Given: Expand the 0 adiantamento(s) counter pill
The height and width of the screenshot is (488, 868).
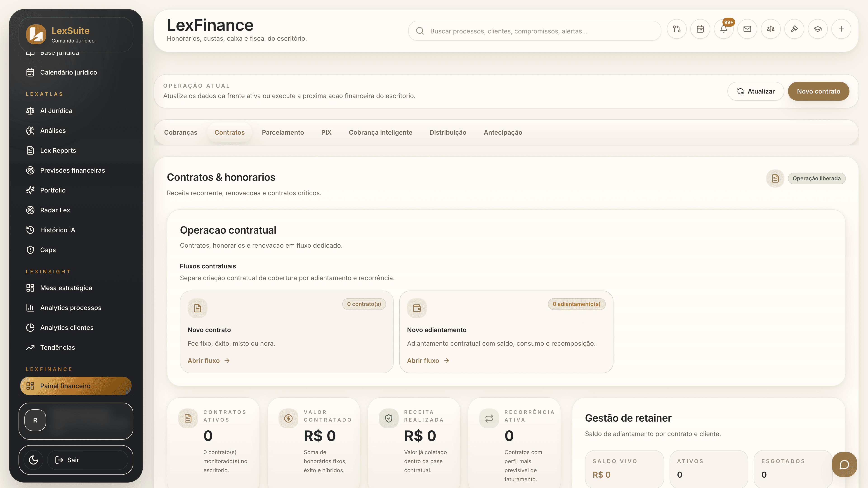Looking at the screenshot, I should [x=577, y=304].
